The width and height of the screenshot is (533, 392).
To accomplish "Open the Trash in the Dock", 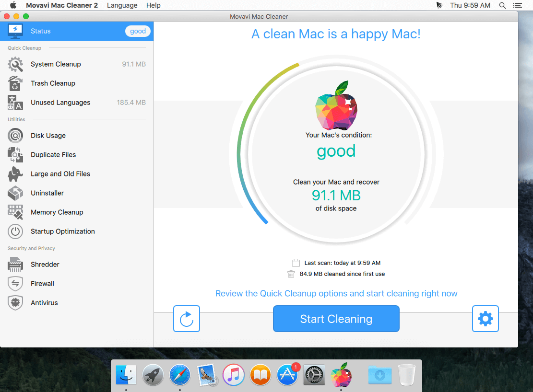I will click(x=407, y=375).
